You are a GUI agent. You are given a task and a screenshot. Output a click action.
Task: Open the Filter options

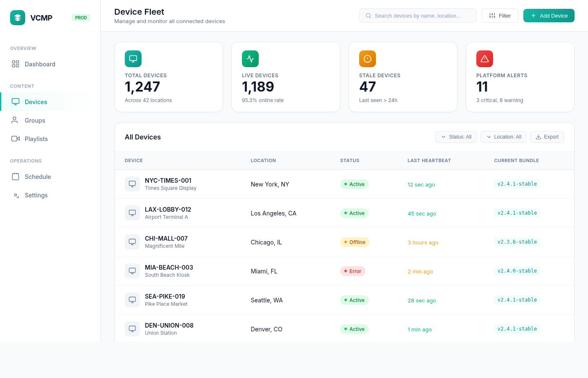pyautogui.click(x=500, y=16)
